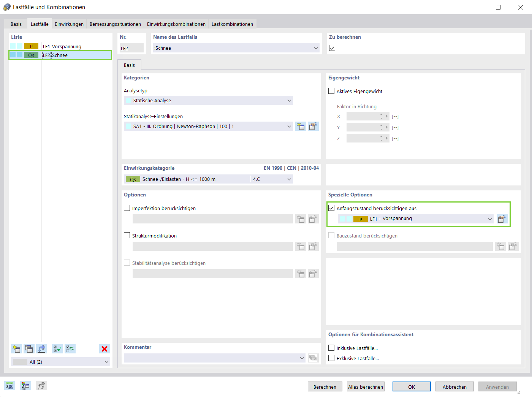Screen dimensions: 532x399
Task: Enable the Strukturmodifikation checkbox
Action: 127,236
